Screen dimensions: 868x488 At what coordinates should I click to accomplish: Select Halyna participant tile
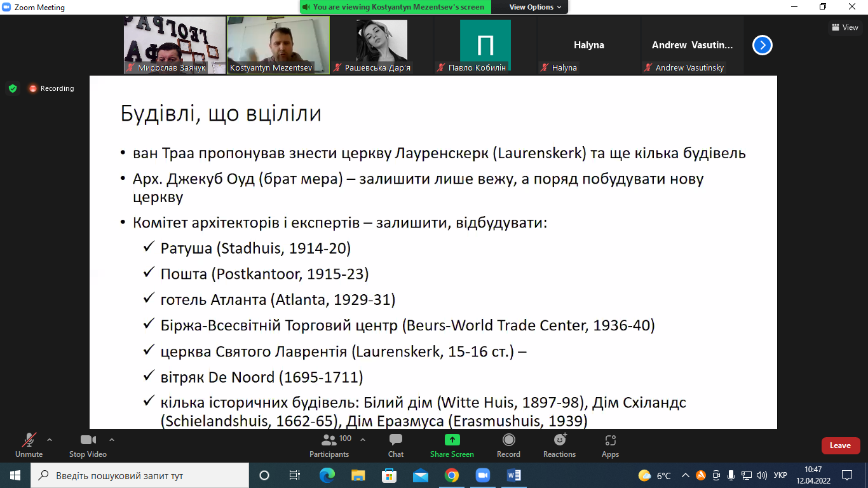click(589, 45)
